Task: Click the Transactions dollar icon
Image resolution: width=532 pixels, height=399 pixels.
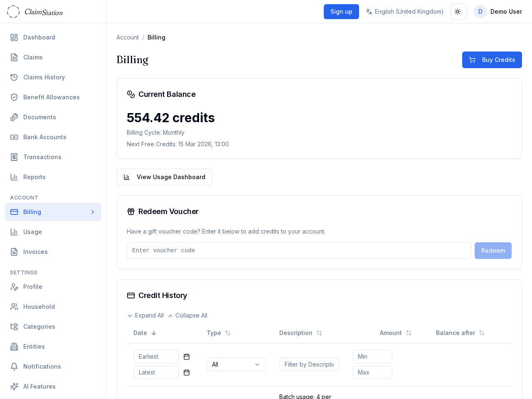Action: 14,157
